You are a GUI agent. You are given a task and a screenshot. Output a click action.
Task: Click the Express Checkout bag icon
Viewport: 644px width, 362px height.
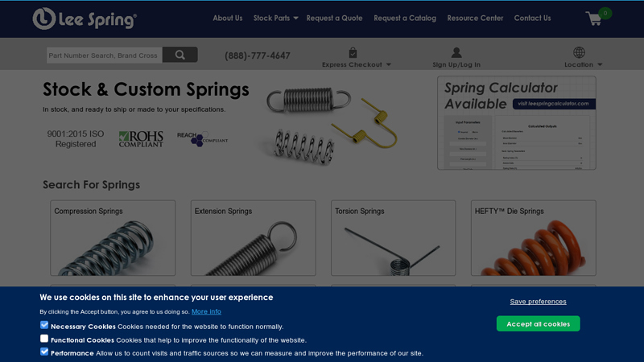click(353, 52)
